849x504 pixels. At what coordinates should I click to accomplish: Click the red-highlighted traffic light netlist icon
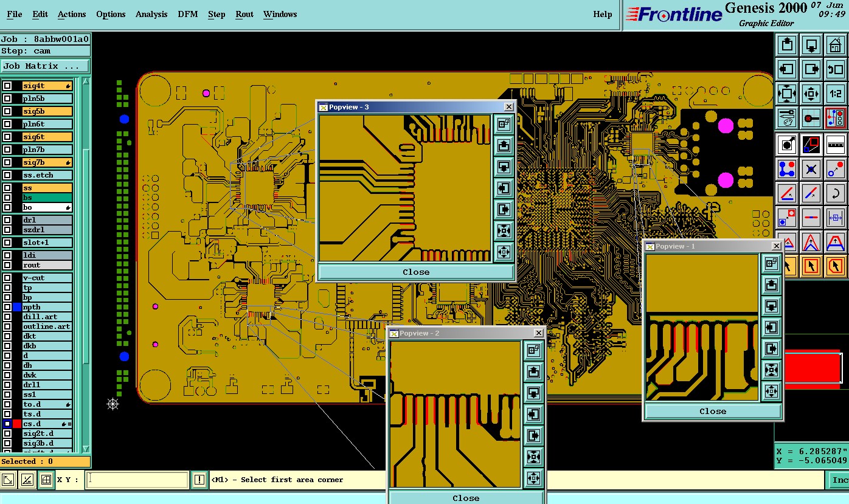pyautogui.click(x=836, y=118)
